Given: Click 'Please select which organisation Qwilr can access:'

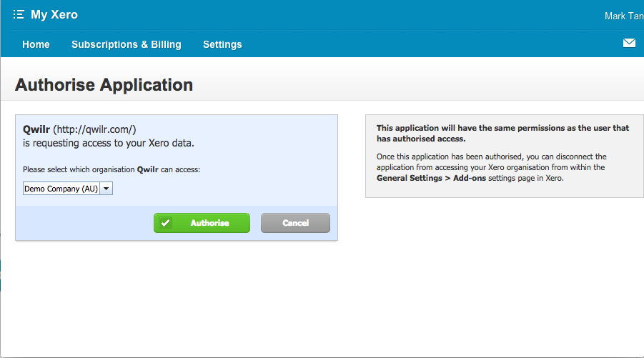Looking at the screenshot, I should click(112, 169).
